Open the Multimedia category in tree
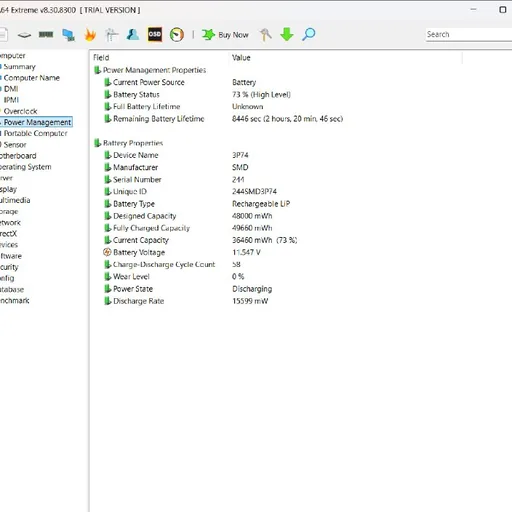512x512 pixels. (15, 200)
